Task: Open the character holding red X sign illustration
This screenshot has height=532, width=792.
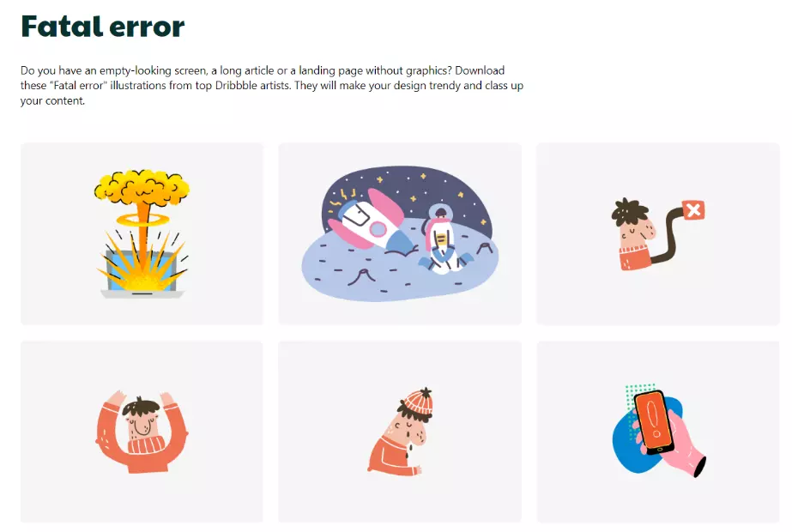Action: [657, 233]
